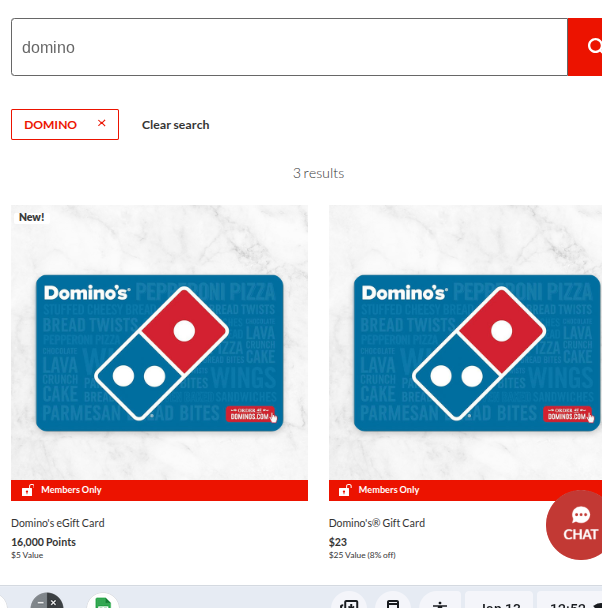Viewport: 602px width, 608px height.
Task: Open the Domino's eGift Card title link
Action: (x=58, y=523)
